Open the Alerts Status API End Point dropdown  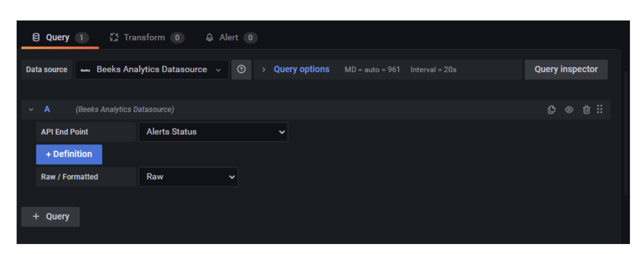(213, 132)
